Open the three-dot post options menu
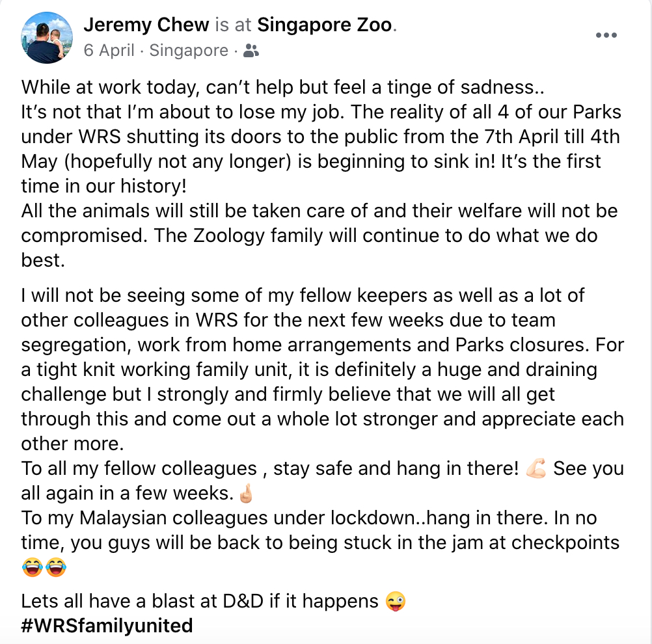652x644 pixels. click(606, 36)
